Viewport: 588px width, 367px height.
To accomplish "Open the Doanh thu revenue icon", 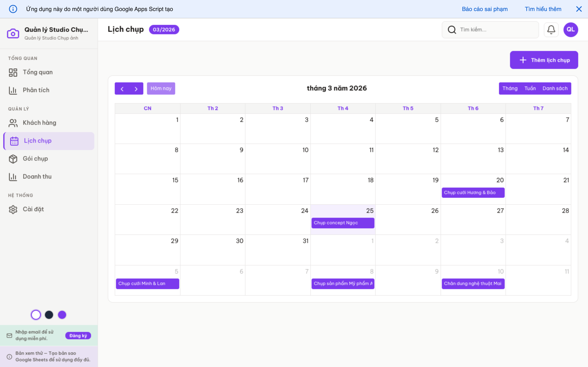I will (x=13, y=177).
